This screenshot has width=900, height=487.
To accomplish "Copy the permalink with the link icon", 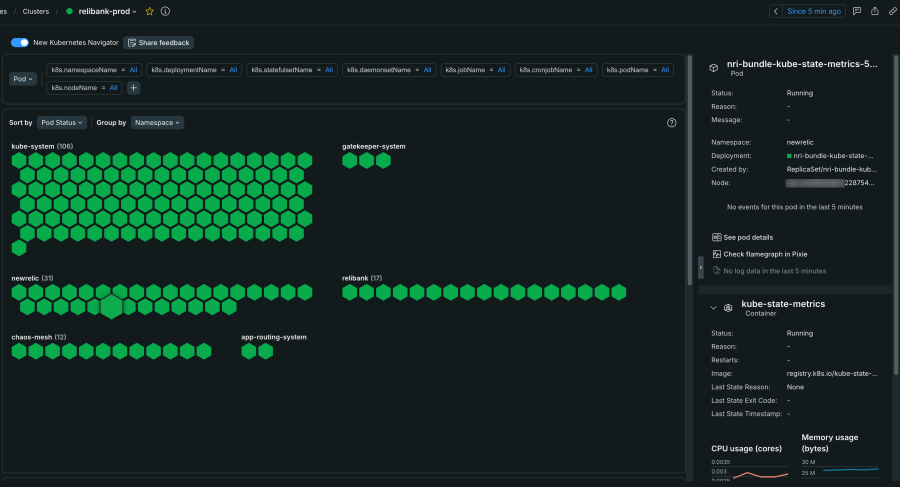I will 893,11.
